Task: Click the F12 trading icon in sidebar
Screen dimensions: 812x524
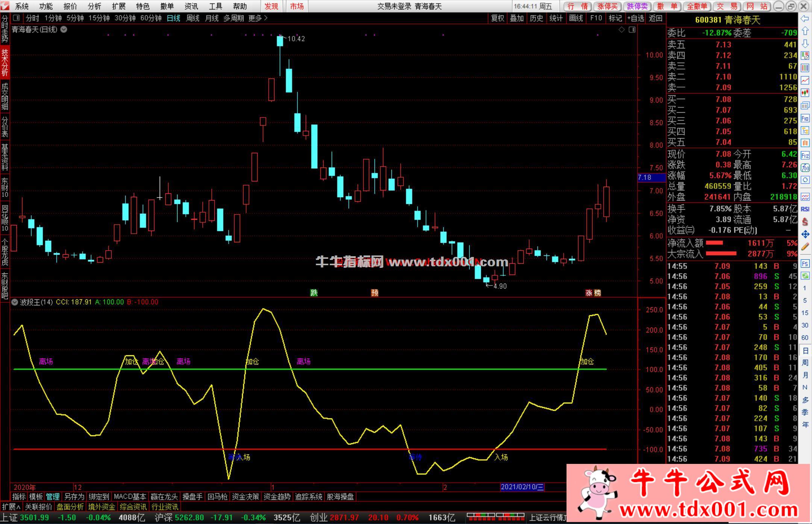Action: click(x=805, y=155)
